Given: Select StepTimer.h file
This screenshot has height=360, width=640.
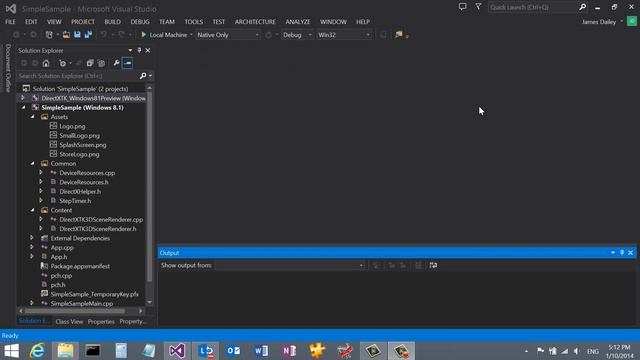Looking at the screenshot, I should click(x=75, y=201).
